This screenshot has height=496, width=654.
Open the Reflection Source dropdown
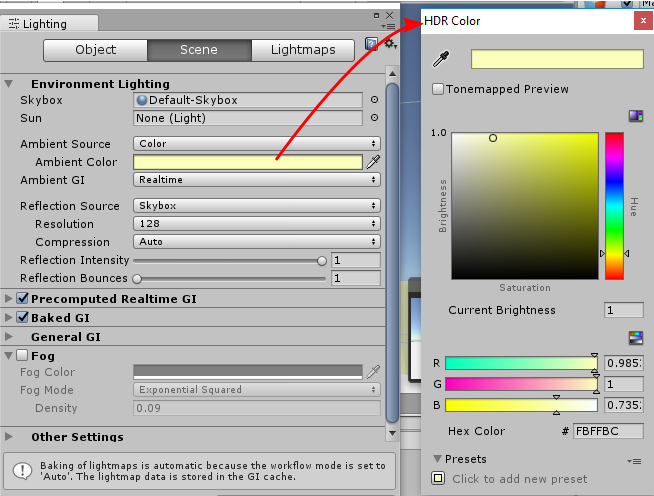[257, 206]
